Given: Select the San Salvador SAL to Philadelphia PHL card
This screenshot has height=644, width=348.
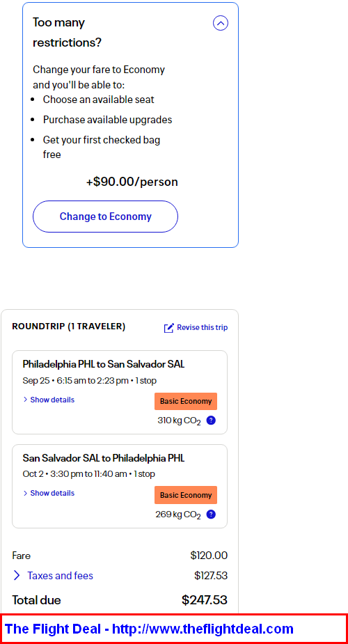Looking at the screenshot, I should coord(120,486).
